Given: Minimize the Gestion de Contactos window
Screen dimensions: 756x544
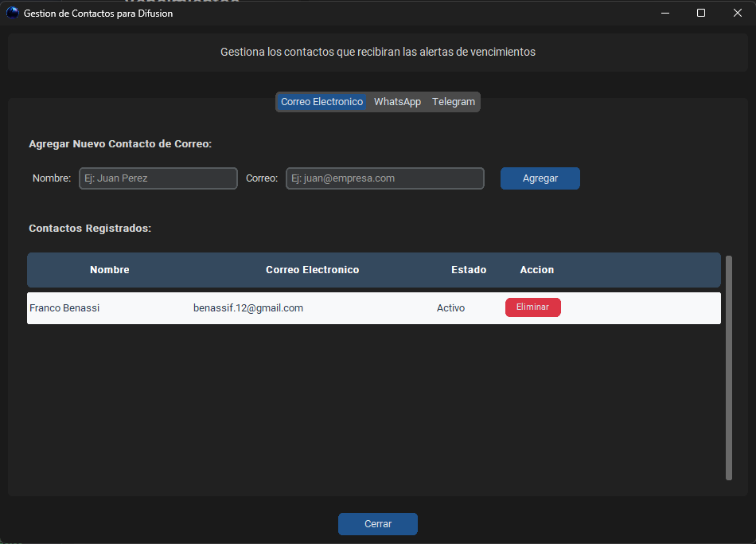Looking at the screenshot, I should click(665, 13).
